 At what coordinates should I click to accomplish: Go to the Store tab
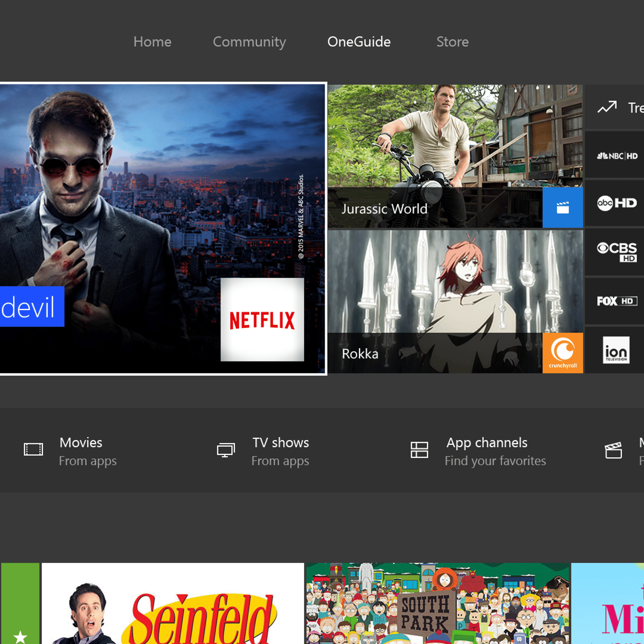pos(453,42)
